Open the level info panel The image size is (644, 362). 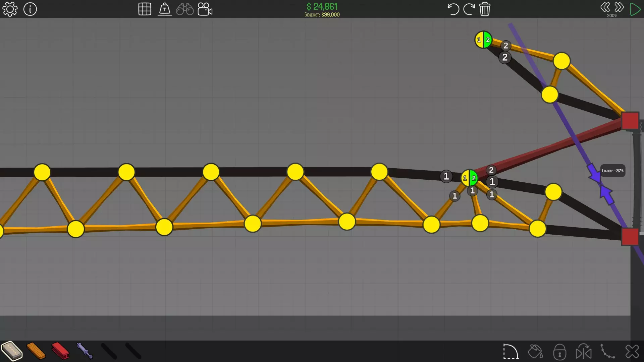coord(30,9)
